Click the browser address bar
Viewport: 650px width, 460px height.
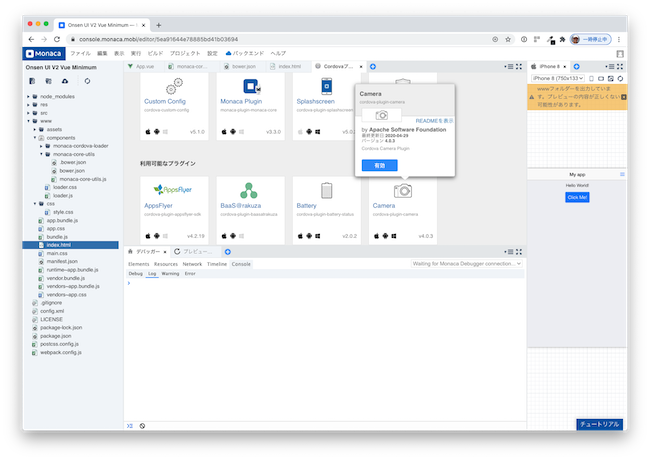(x=282, y=39)
